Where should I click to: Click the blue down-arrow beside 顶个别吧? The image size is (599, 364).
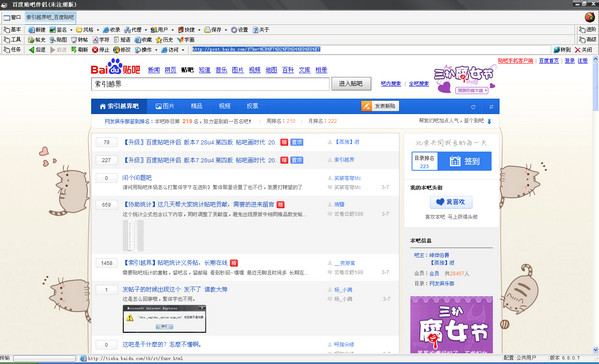(489, 121)
